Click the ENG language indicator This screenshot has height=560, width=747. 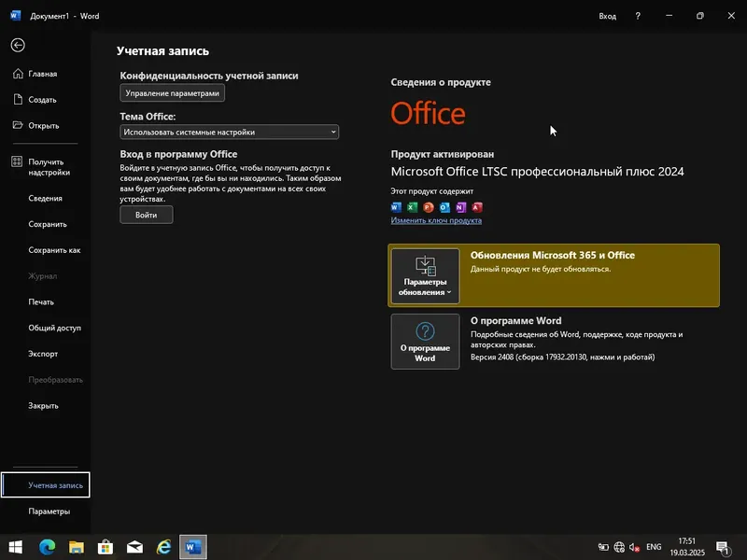[654, 547]
